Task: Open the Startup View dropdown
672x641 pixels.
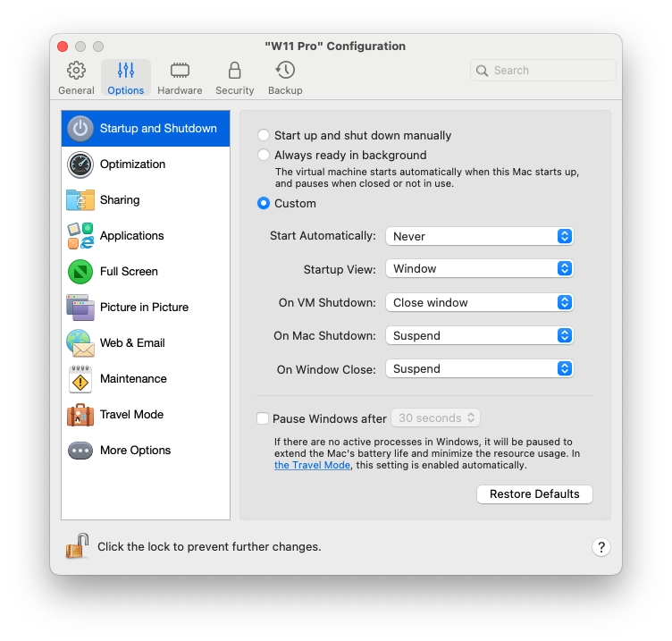Action: (x=479, y=268)
